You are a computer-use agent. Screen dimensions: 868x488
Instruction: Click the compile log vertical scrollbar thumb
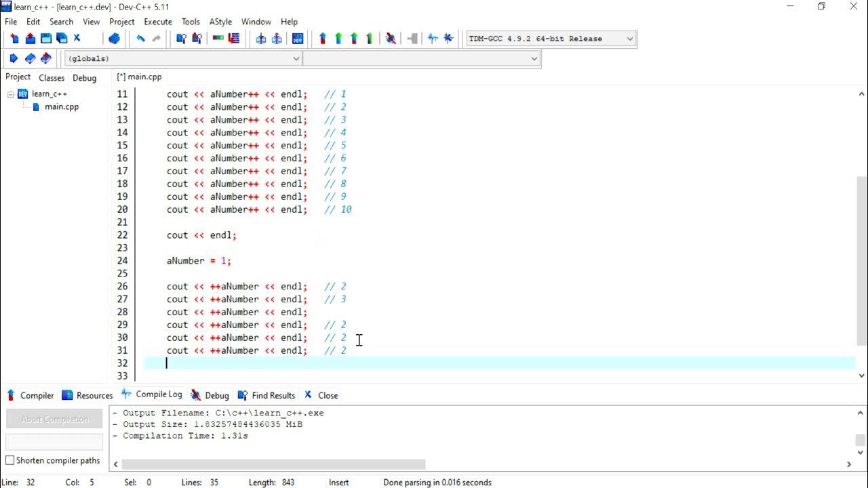pos(860,440)
